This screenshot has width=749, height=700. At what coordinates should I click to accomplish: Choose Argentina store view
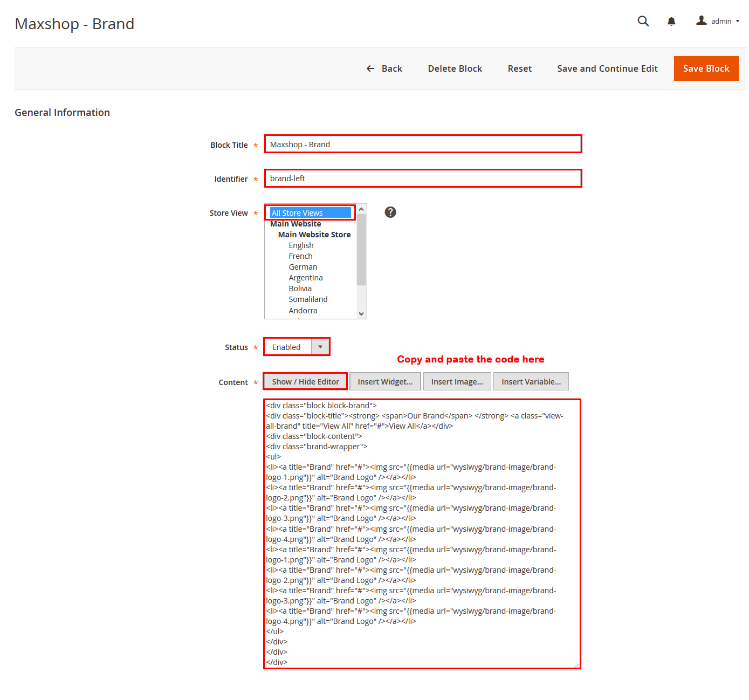[x=305, y=278]
